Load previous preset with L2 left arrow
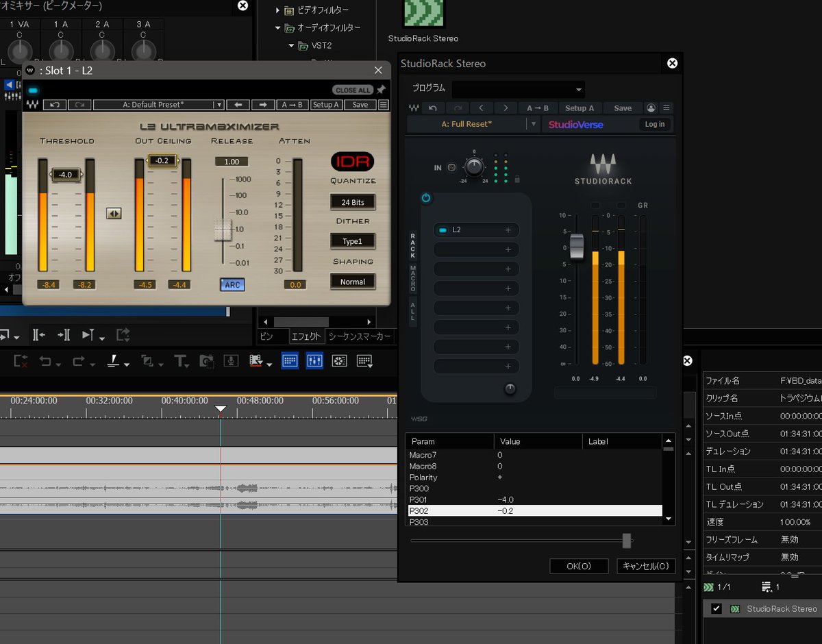Screen dimensions: 822x644 click(238, 105)
